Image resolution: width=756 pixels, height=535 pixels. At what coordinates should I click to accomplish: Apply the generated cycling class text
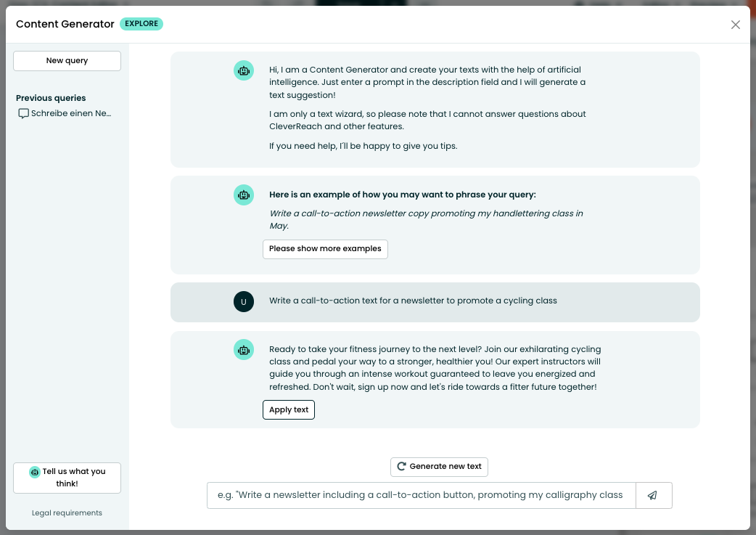point(289,410)
